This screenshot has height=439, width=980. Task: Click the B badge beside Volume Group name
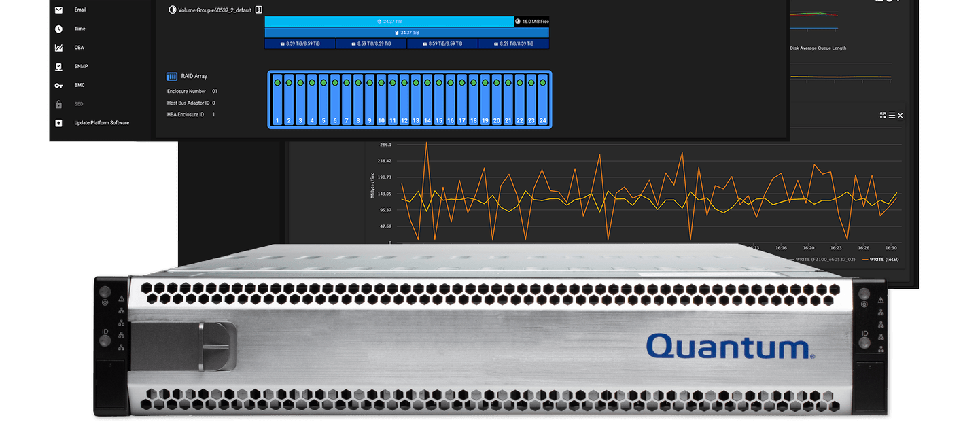pos(258,10)
